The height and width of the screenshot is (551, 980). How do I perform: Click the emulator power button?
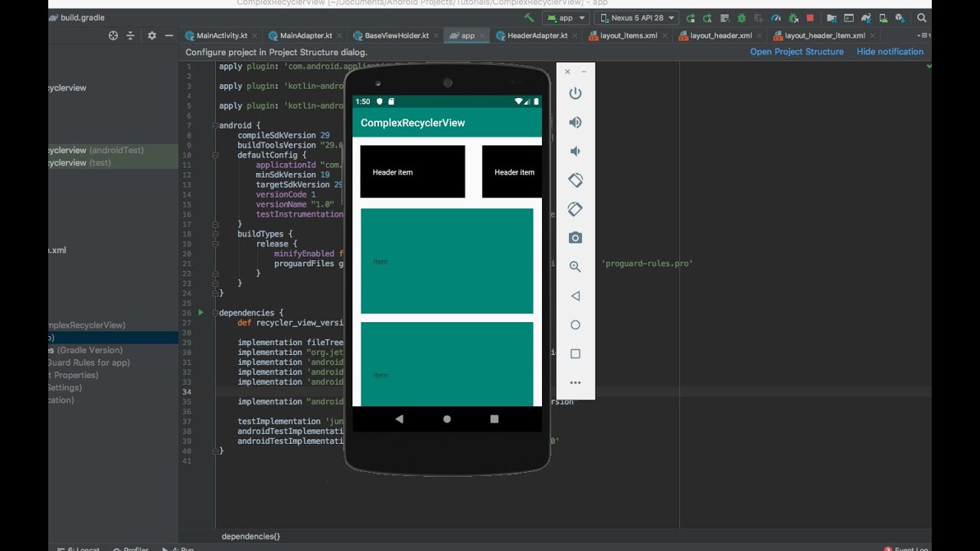[575, 93]
